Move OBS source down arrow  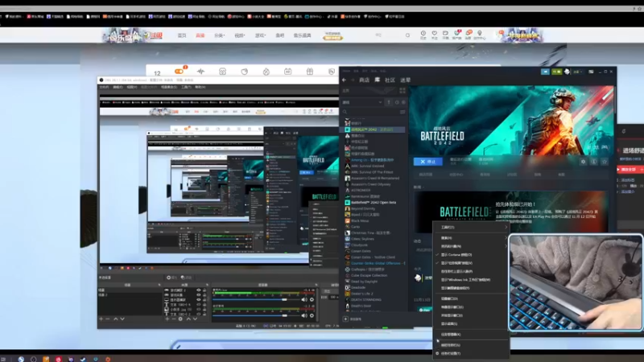(x=195, y=319)
